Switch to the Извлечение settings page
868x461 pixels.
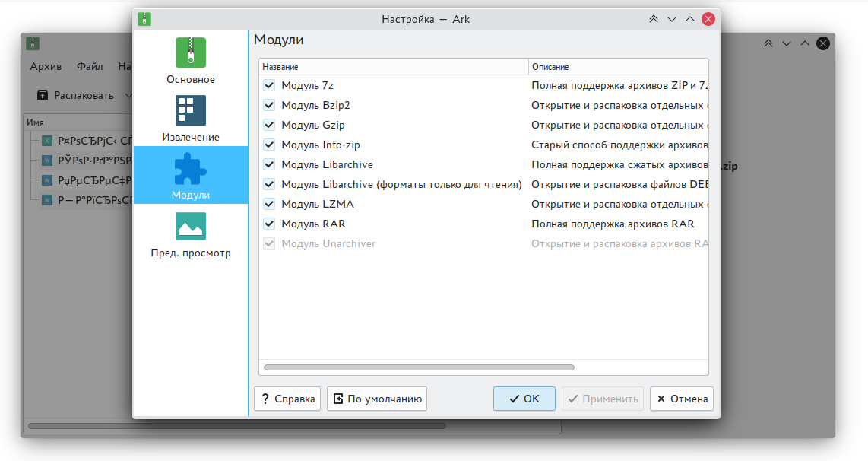point(191,117)
